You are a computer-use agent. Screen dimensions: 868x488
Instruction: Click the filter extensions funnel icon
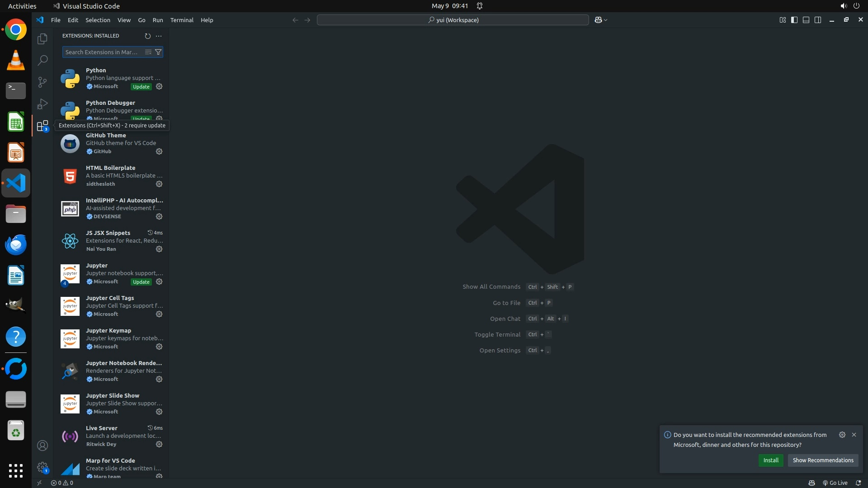(x=158, y=52)
